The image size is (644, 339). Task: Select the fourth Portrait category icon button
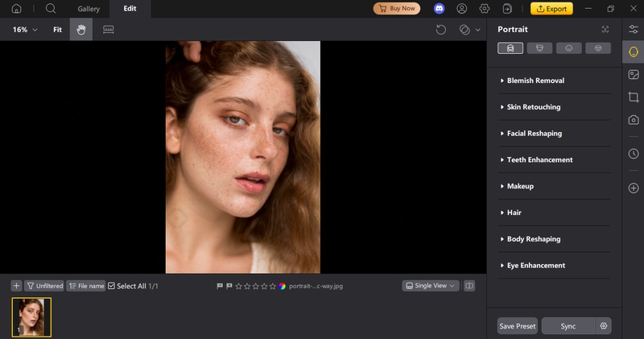pyautogui.click(x=598, y=48)
